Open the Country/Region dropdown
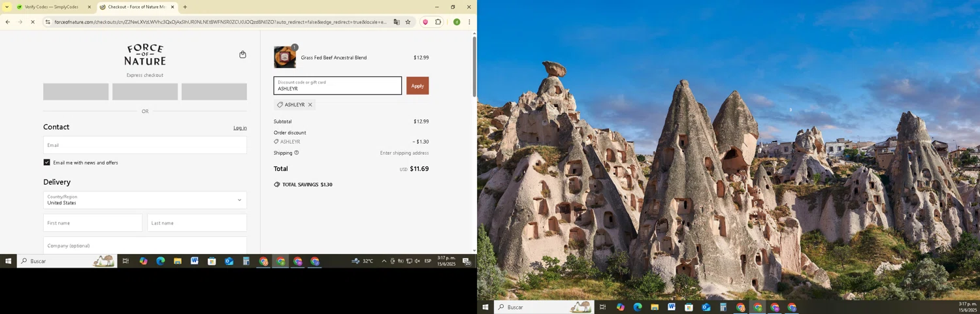Image resolution: width=980 pixels, height=314 pixels. [x=145, y=200]
